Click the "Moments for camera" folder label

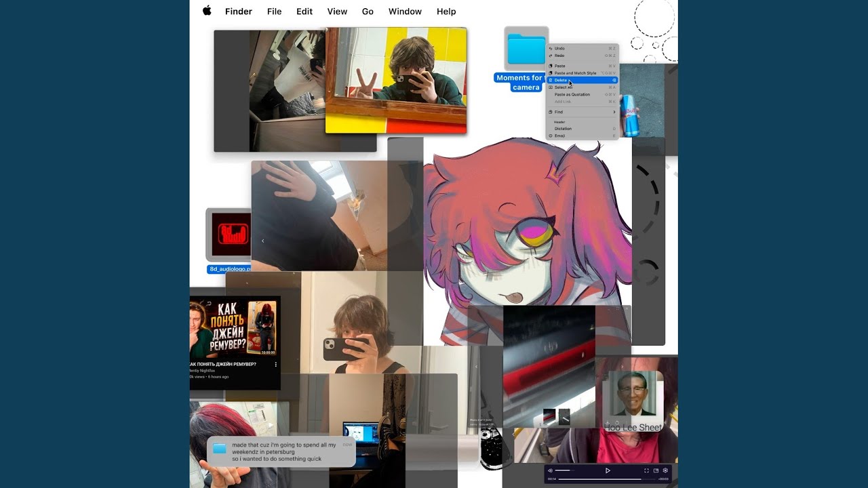pos(520,82)
